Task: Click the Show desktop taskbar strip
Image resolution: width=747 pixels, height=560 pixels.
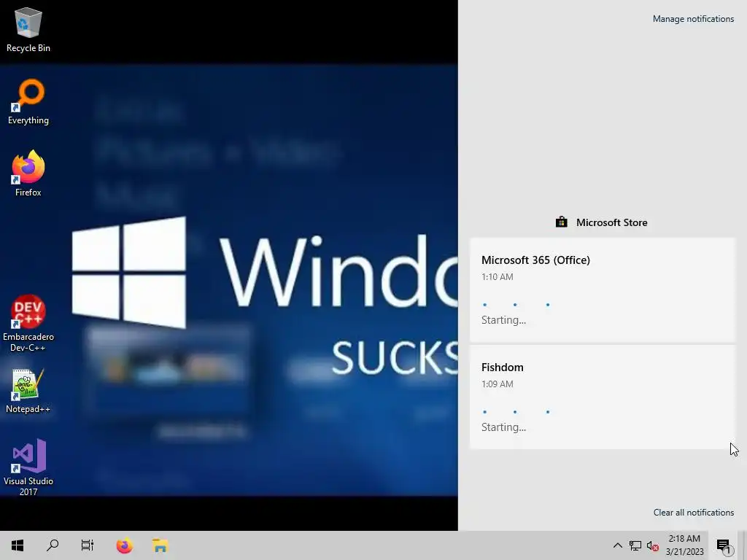Action: click(x=744, y=545)
